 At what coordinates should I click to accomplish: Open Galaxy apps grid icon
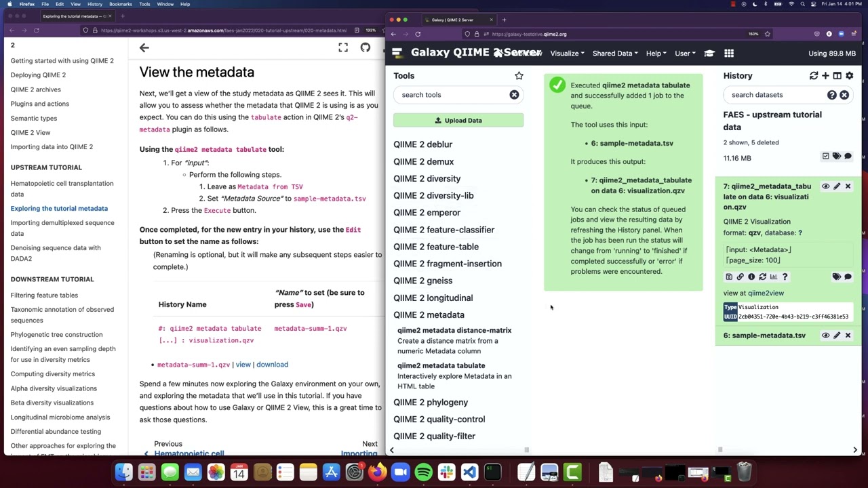(x=729, y=54)
